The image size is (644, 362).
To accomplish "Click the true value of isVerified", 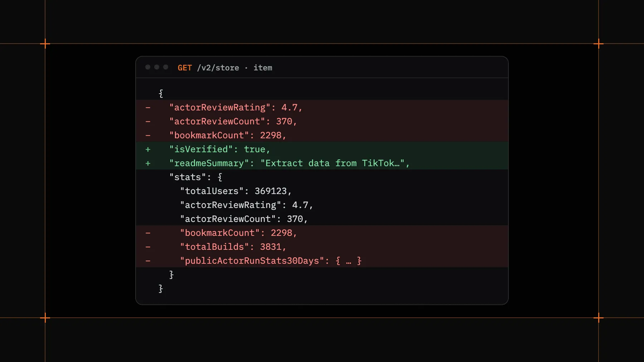I will click(255, 149).
